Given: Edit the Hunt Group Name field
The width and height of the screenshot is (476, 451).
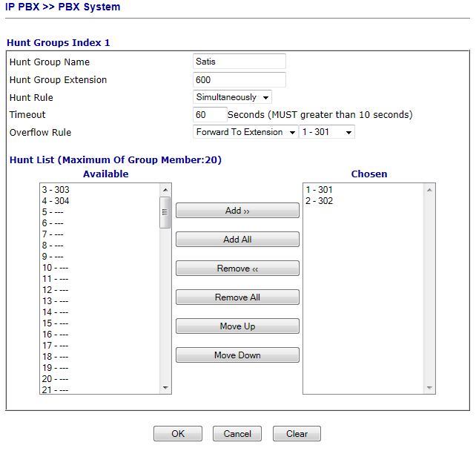Looking at the screenshot, I should click(239, 62).
